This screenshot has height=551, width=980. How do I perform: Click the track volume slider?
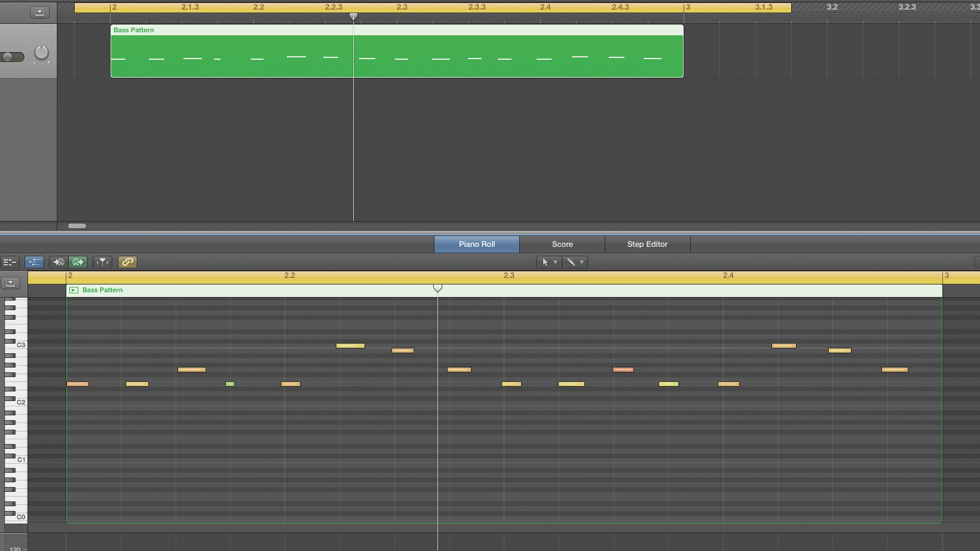13,57
